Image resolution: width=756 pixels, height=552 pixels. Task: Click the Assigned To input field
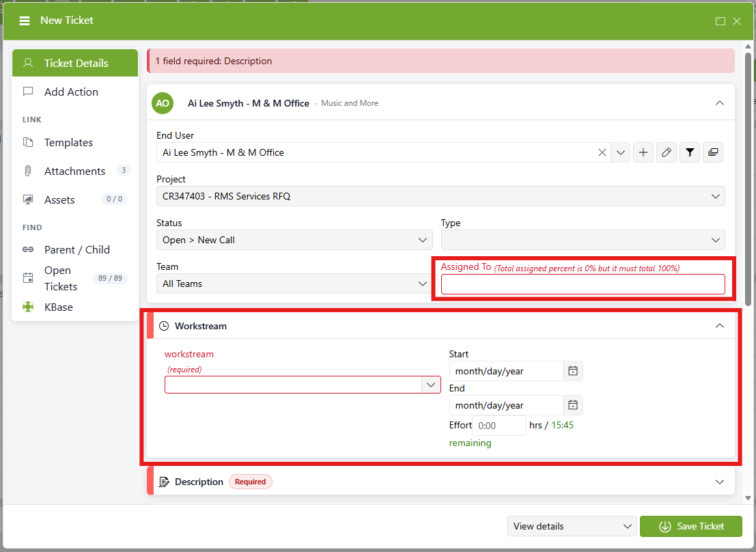pos(583,284)
